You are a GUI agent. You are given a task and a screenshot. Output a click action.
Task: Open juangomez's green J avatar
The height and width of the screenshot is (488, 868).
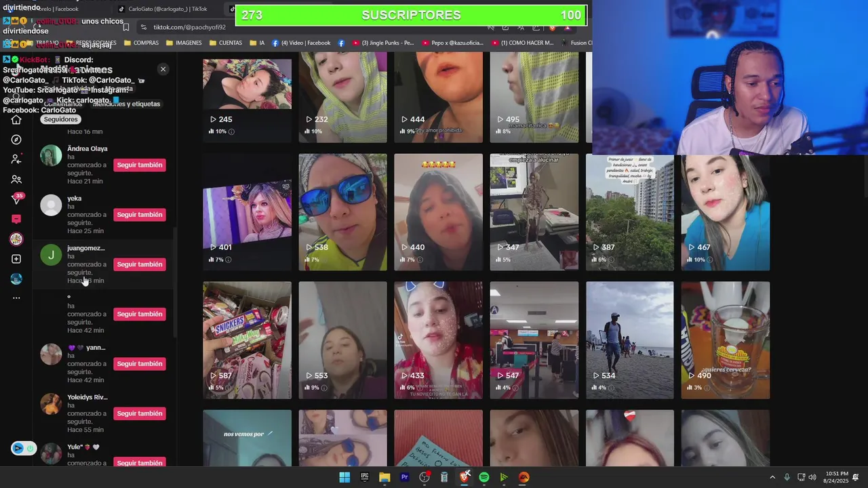[51, 255]
